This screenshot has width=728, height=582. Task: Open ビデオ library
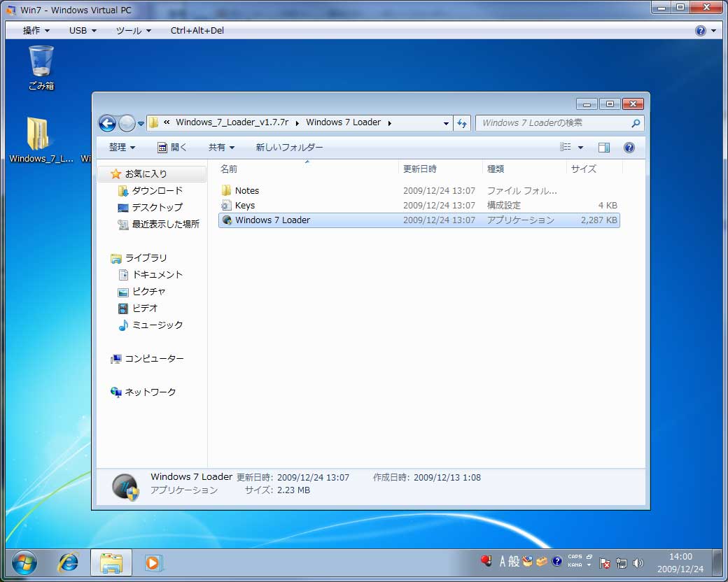[x=138, y=308]
